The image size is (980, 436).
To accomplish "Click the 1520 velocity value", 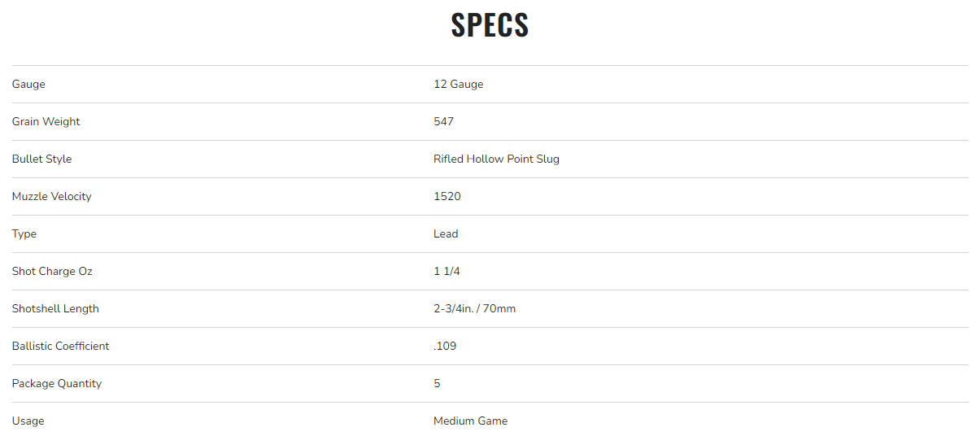I will click(x=446, y=197).
